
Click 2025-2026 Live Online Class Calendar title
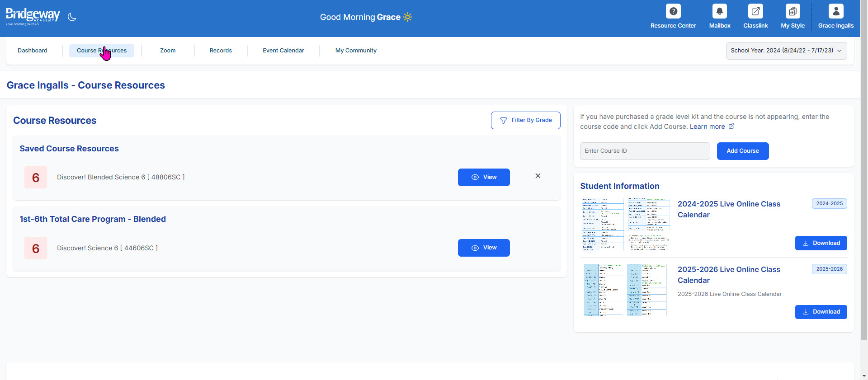click(x=729, y=275)
